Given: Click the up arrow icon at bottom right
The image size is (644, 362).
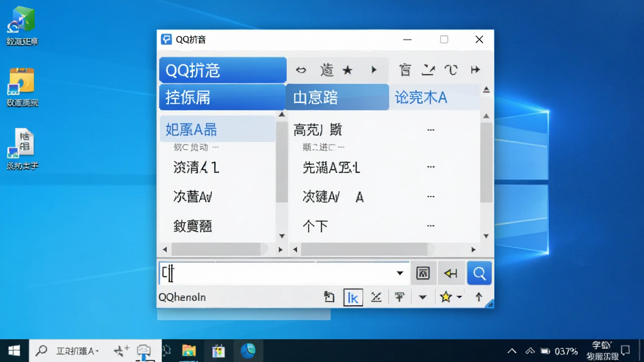Looking at the screenshot, I should pos(479,297).
